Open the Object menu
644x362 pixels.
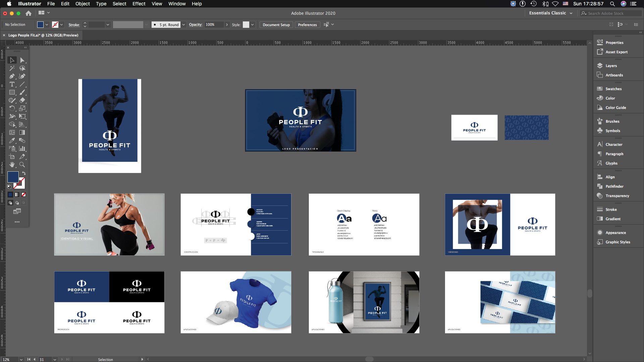(x=83, y=4)
